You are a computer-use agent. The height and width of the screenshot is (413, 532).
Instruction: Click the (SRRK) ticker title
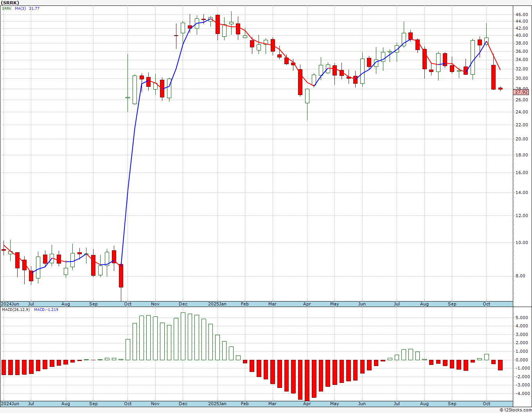tap(10, 3)
